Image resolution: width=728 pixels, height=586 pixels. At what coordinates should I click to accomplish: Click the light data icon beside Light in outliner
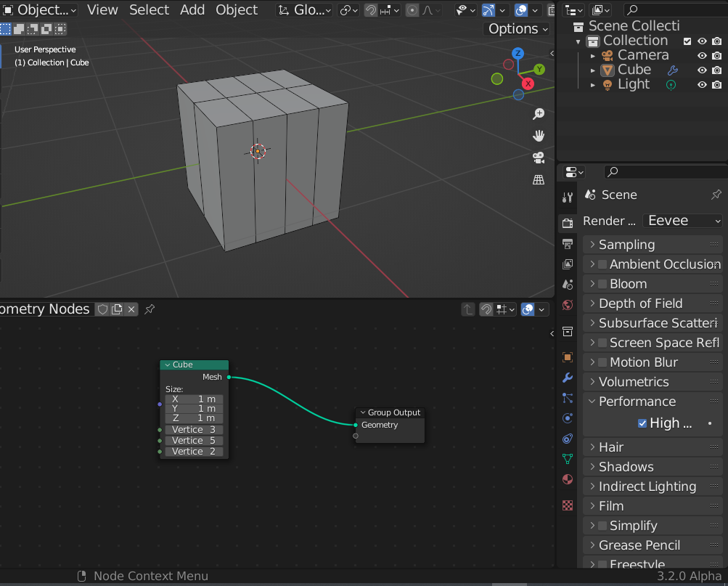[x=671, y=85]
